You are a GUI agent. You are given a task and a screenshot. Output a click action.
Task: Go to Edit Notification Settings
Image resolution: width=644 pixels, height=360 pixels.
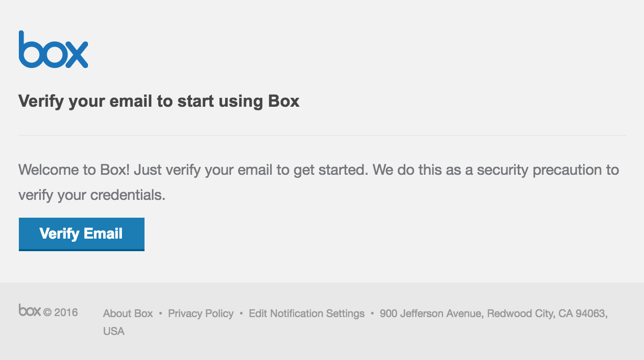pyautogui.click(x=306, y=313)
